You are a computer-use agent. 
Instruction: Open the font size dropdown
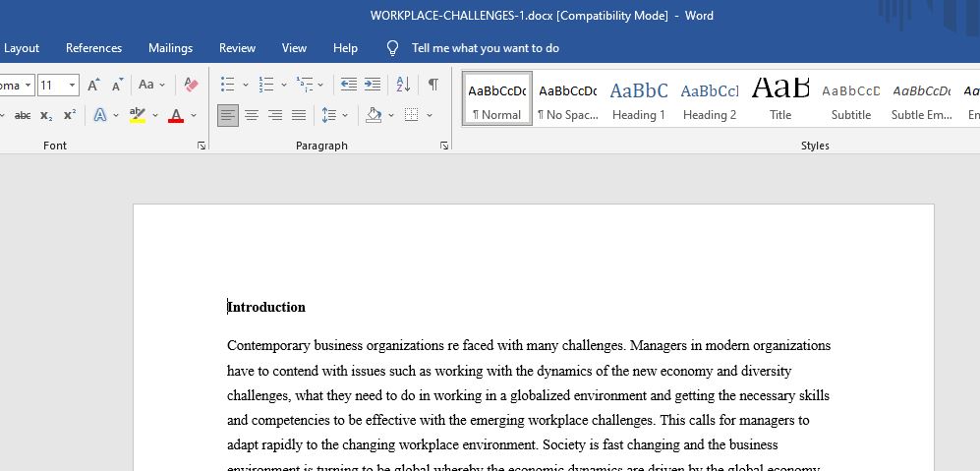click(73, 86)
